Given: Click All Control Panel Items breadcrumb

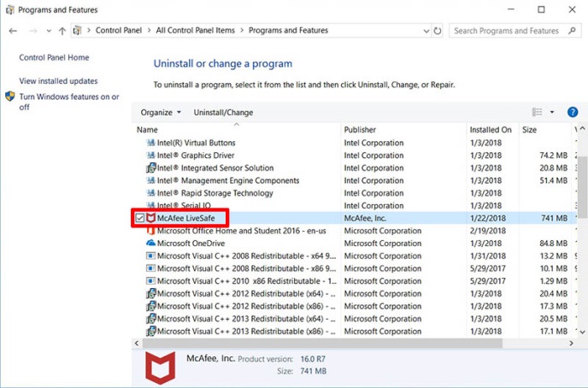Looking at the screenshot, I should pyautogui.click(x=195, y=31).
